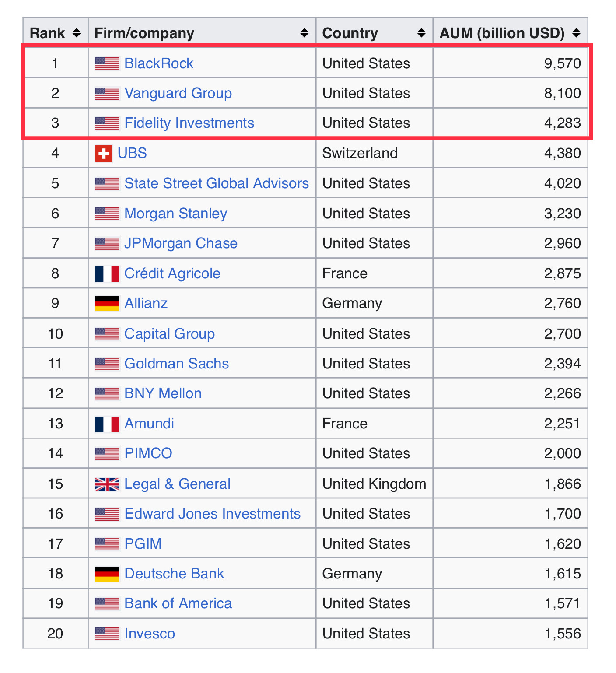The width and height of the screenshot is (616, 673).
Task: Click the US flag beside Capital Group
Action: pyautogui.click(x=107, y=334)
